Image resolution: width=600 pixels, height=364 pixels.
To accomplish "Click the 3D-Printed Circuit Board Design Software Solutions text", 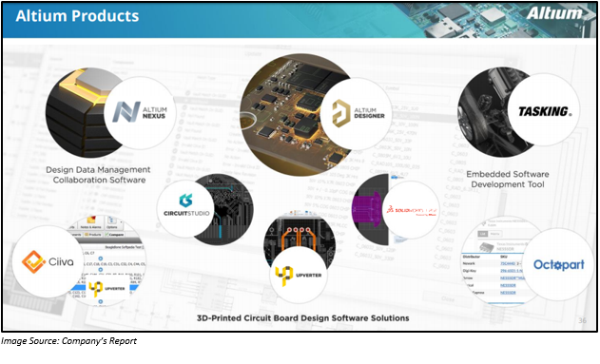I will (x=302, y=318).
